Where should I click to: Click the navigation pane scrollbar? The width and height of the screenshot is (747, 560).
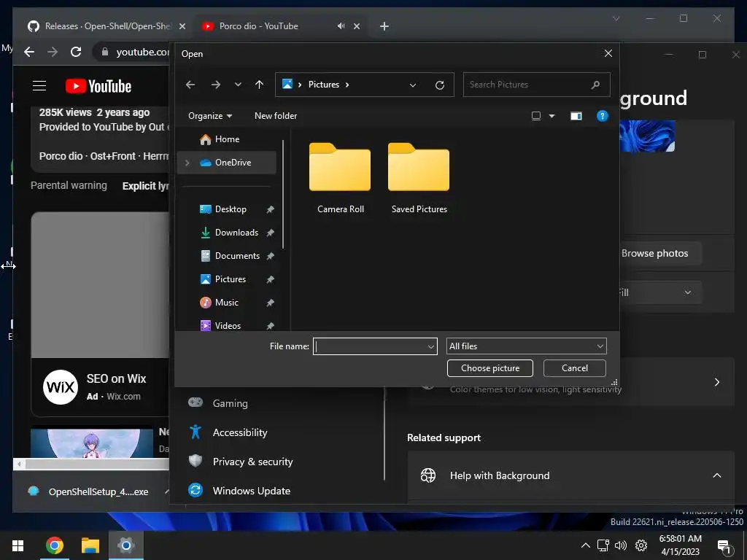pyautogui.click(x=284, y=194)
